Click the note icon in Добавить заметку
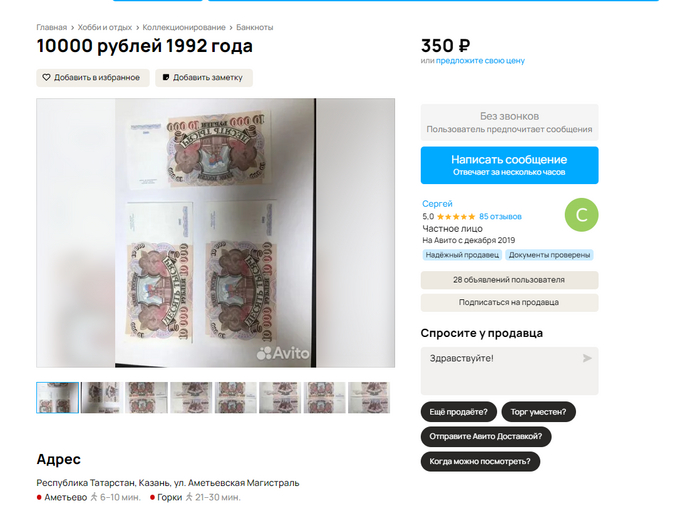 (166, 77)
